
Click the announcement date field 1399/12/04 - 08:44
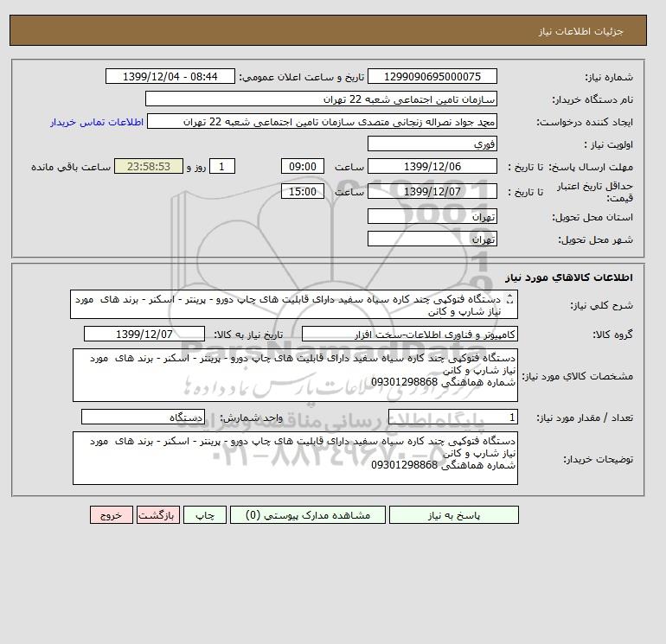170,76
